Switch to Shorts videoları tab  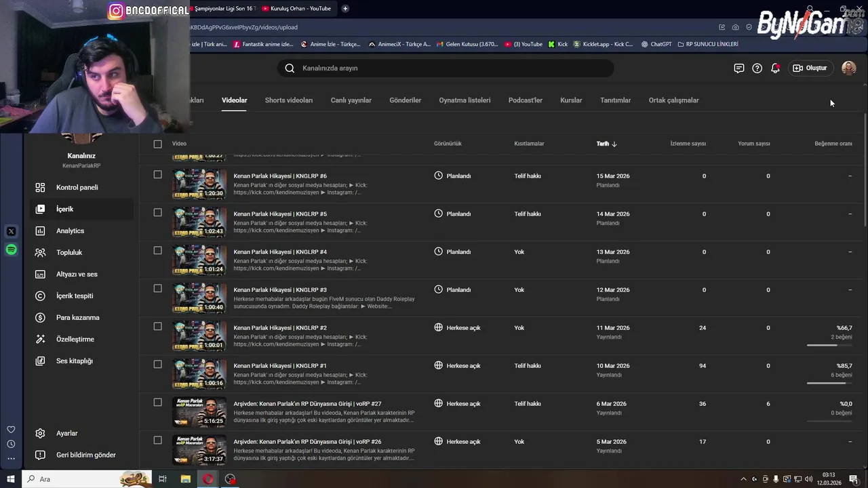pyautogui.click(x=289, y=100)
